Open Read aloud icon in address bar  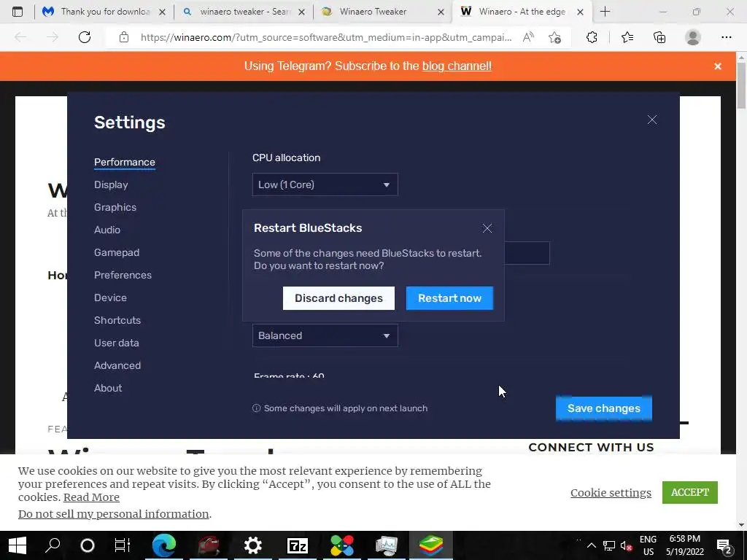(528, 37)
